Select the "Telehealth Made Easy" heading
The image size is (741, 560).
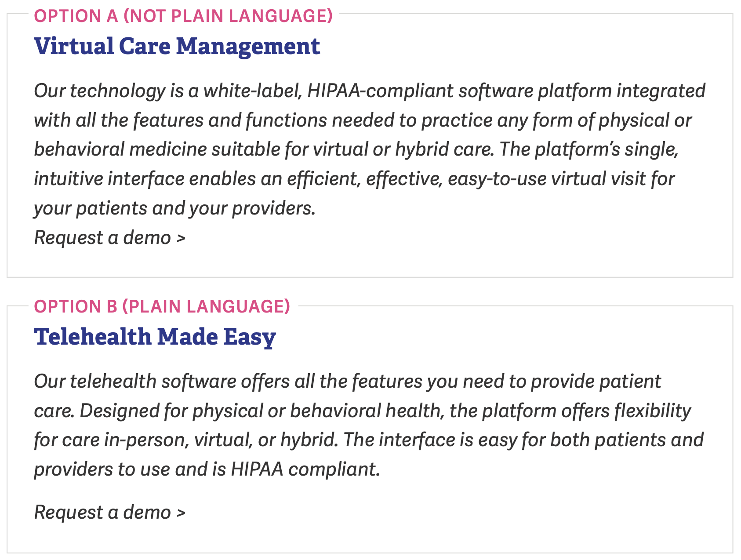[155, 337]
